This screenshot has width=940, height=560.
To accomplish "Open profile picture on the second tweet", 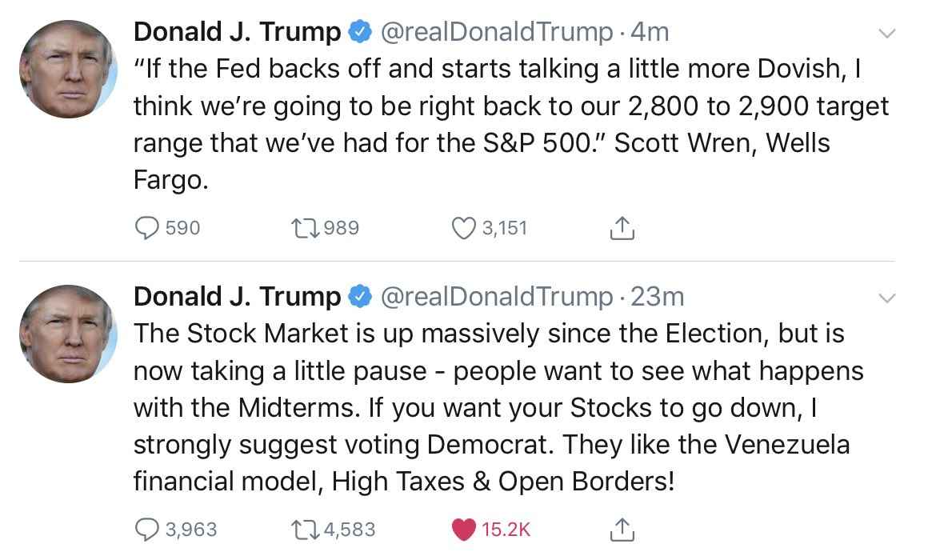I will point(69,334).
